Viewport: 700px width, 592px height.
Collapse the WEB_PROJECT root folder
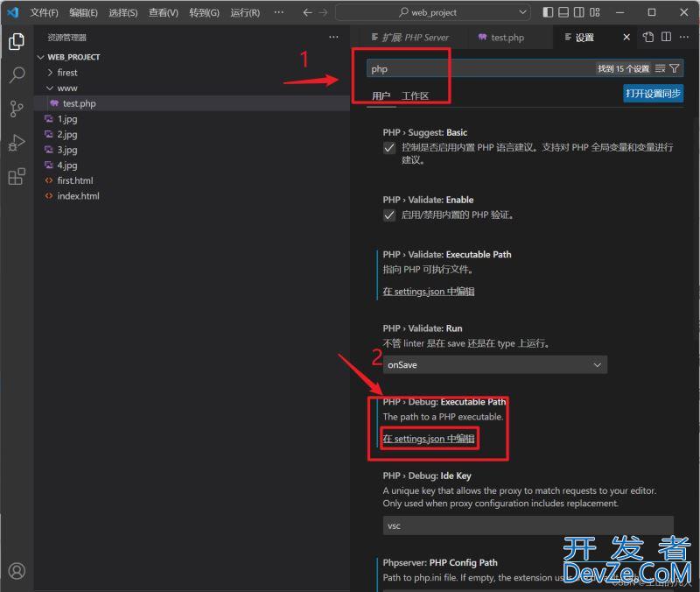coord(40,57)
